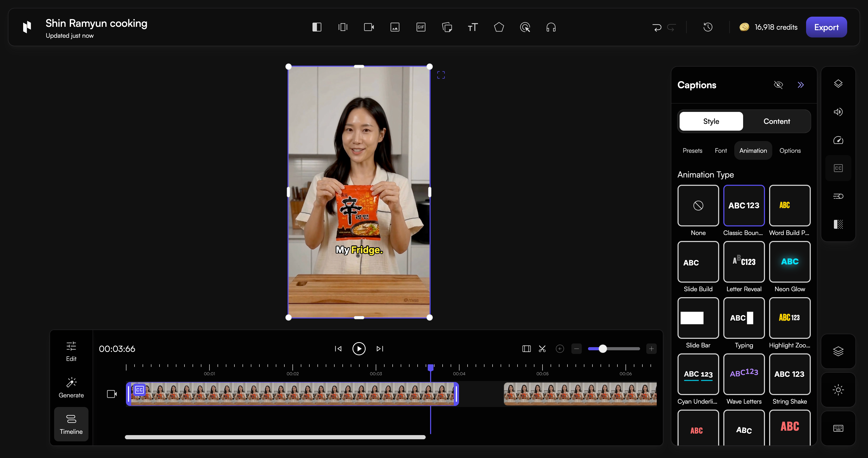Viewport: 868px width, 458px height.
Task: Click the video track camera icon
Action: (x=112, y=394)
